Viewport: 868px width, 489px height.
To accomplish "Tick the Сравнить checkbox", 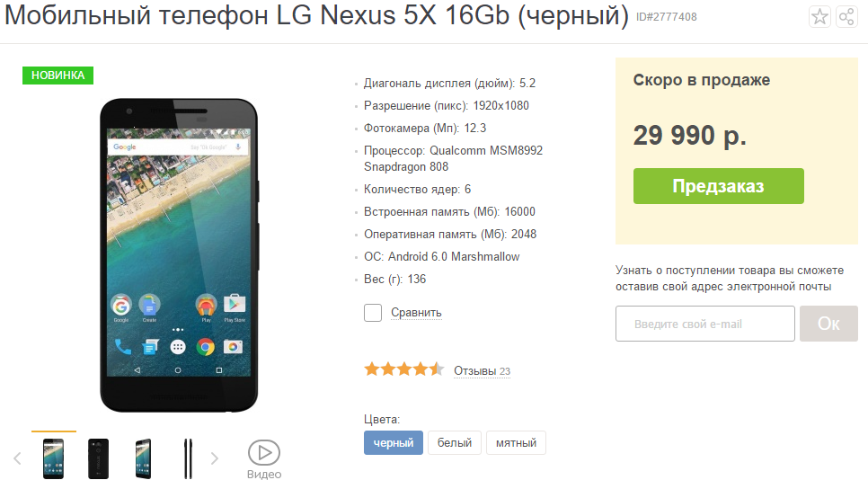I will tap(373, 312).
